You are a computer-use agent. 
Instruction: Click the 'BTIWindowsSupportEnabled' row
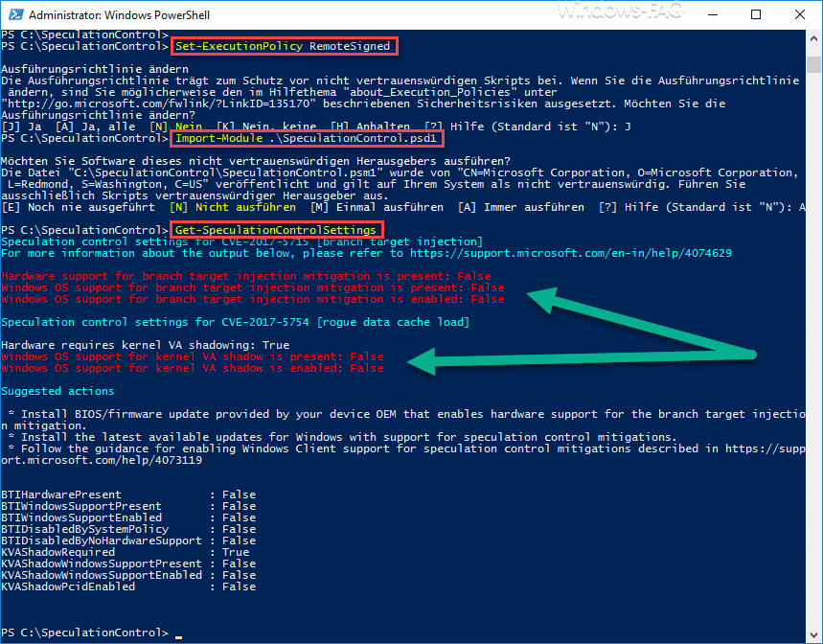click(128, 517)
